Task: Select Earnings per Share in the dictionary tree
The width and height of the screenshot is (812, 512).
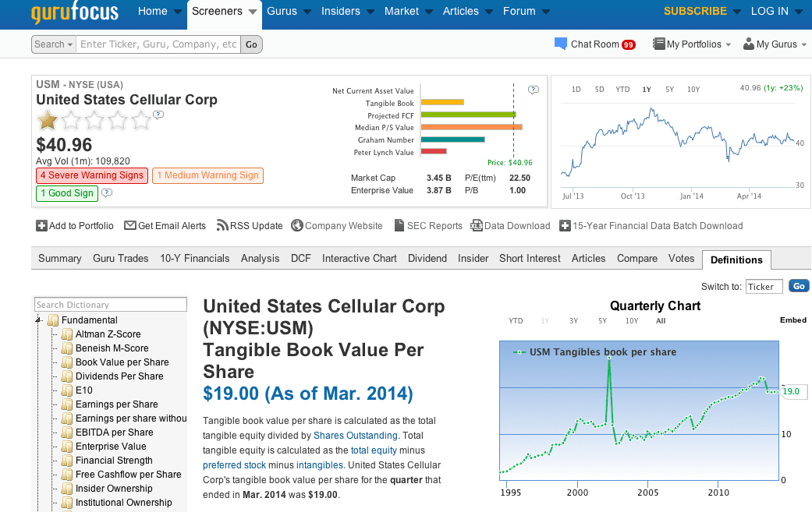Action: [116, 404]
